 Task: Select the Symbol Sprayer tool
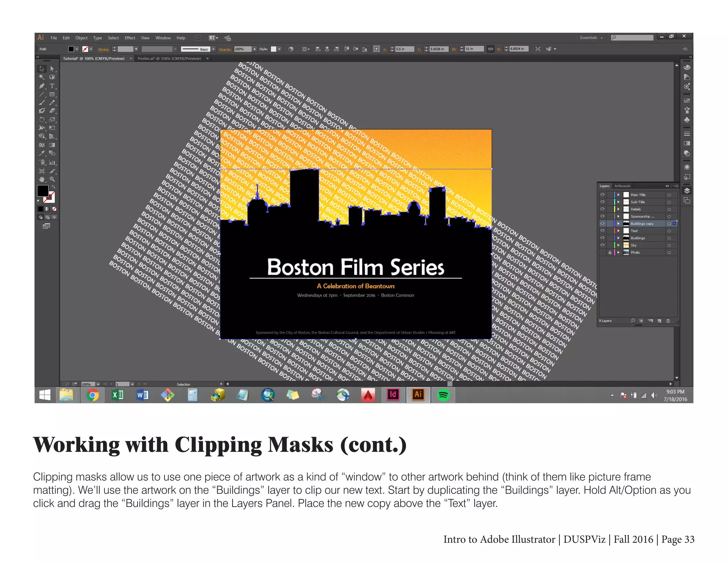click(42, 162)
